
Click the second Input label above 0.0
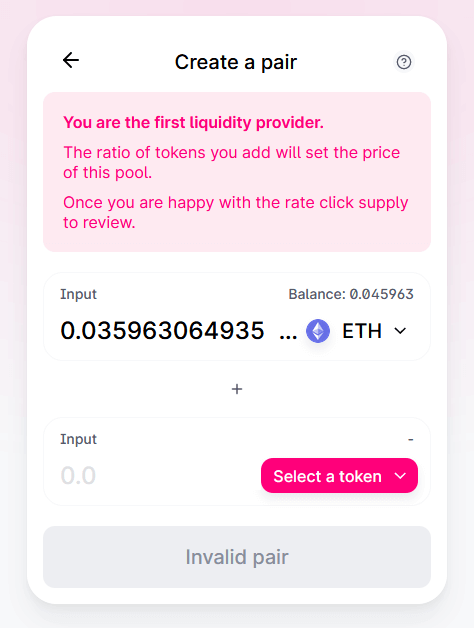pyautogui.click(x=79, y=439)
